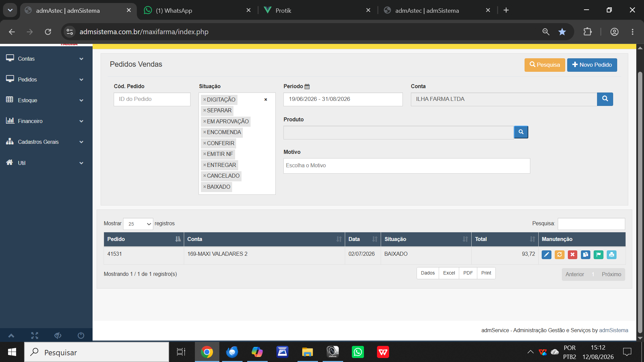
Task: Reload the page with the refresh icon
Action: click(48, 32)
